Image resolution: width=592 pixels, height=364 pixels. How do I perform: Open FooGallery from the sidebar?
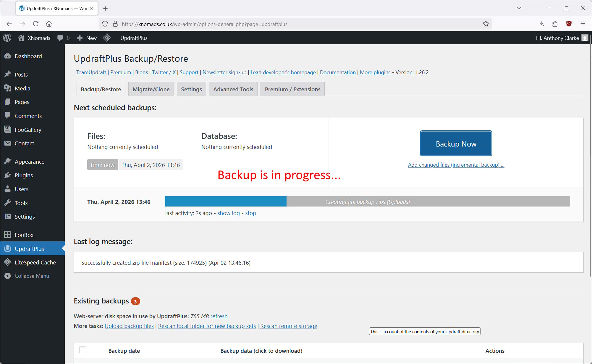click(28, 130)
